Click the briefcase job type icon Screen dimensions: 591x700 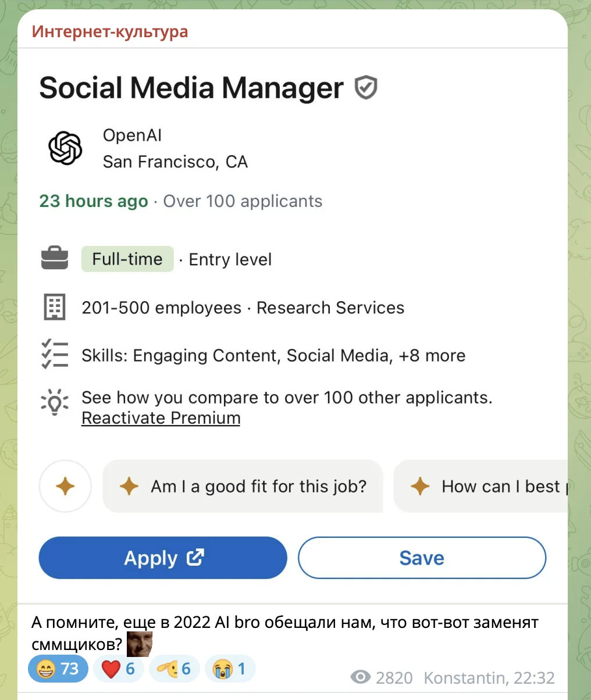55,259
